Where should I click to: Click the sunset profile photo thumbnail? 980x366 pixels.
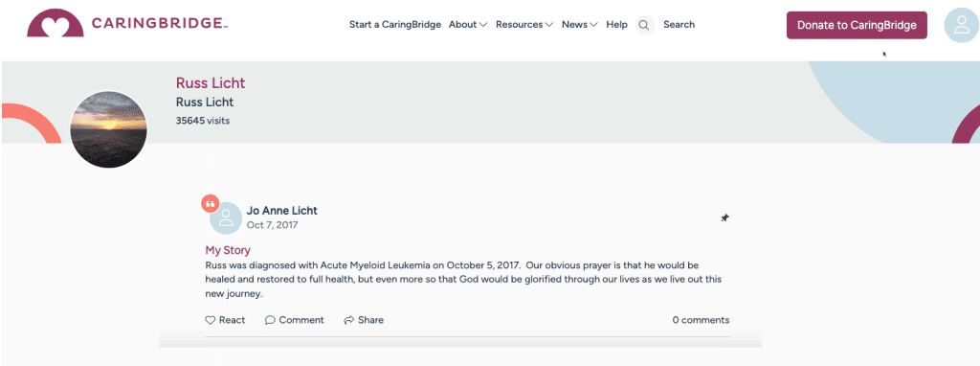(109, 129)
